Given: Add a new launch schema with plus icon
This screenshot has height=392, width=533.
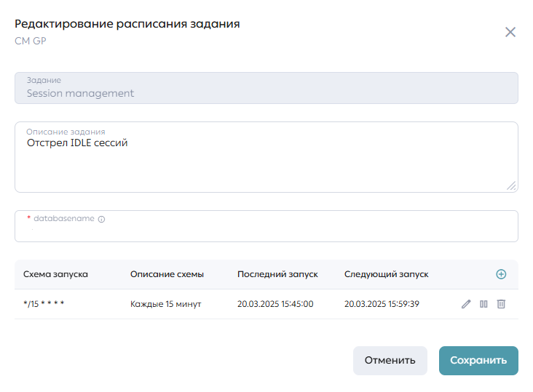Looking at the screenshot, I should (501, 274).
